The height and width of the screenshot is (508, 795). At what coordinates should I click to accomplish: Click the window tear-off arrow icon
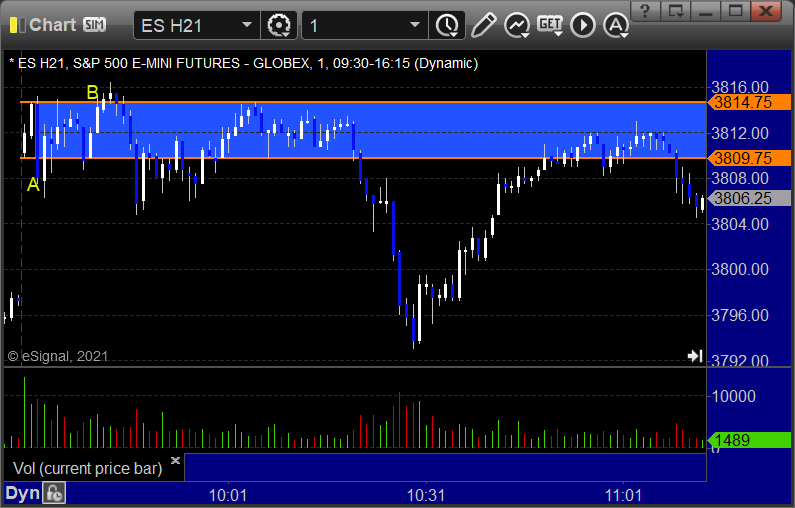pos(676,11)
